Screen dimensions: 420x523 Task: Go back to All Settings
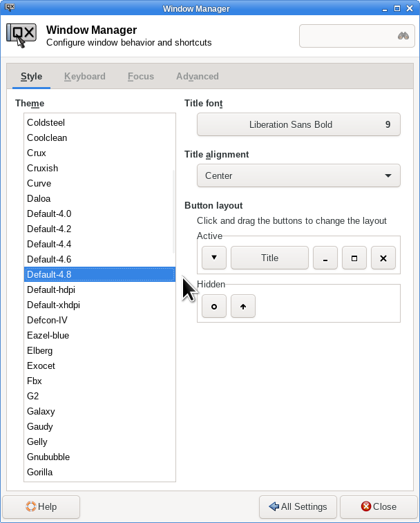tap(298, 506)
